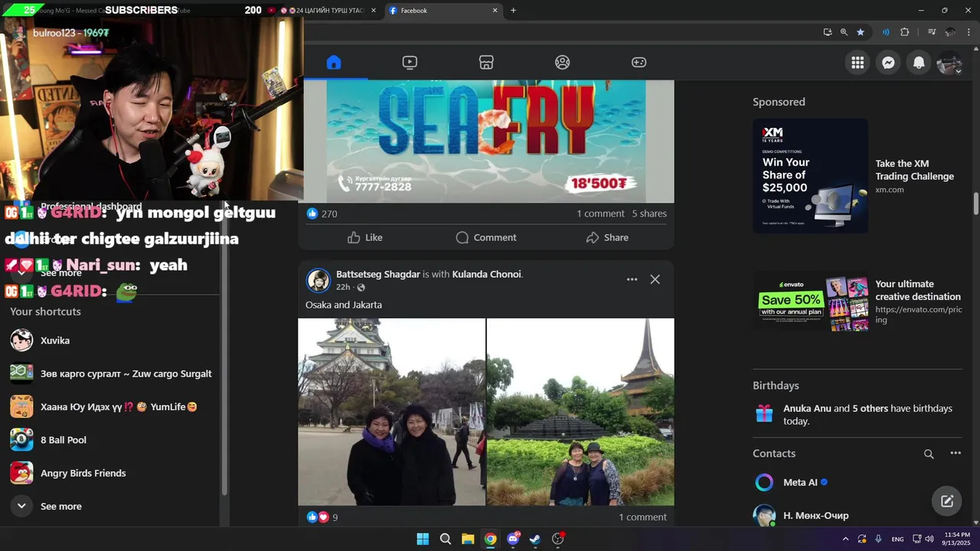View 5 shares of Sea Fry post
The width and height of the screenshot is (980, 551).
(649, 214)
